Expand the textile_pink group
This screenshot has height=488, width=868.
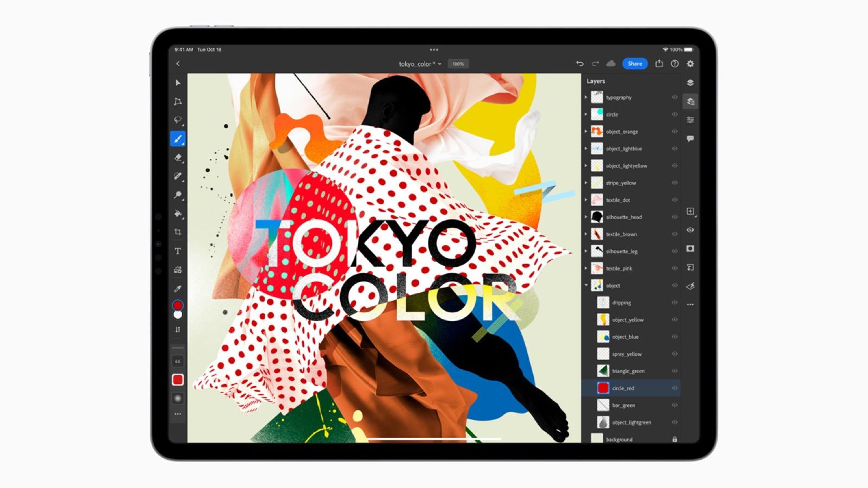(x=586, y=268)
